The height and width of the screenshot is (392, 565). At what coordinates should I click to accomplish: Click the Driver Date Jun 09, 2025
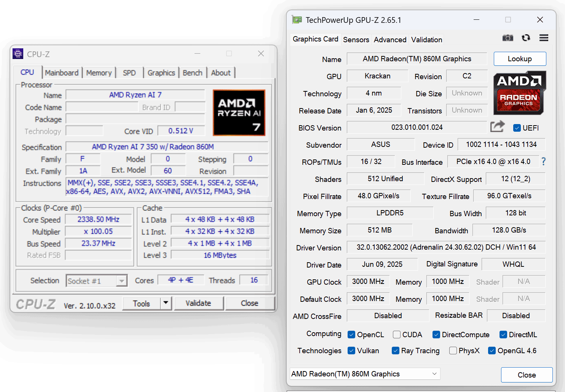(382, 264)
